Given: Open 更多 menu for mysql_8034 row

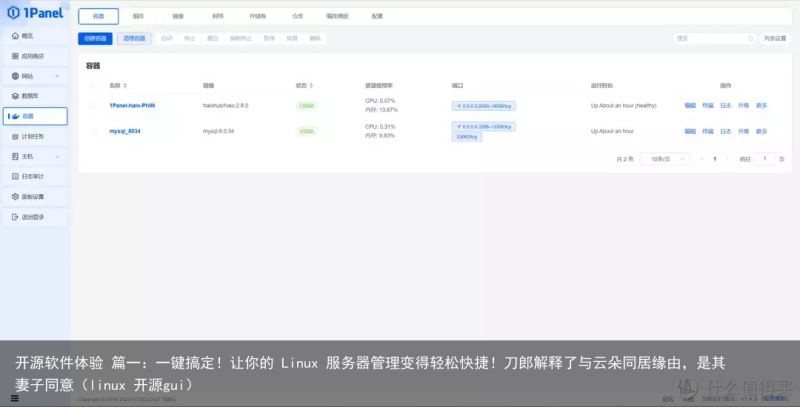Looking at the screenshot, I should tap(761, 131).
